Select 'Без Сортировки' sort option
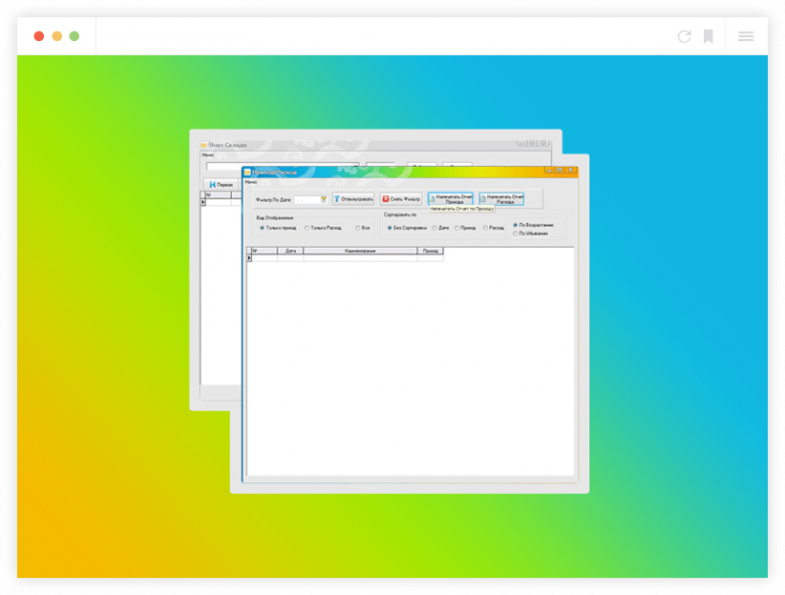Screen dimensions: 785x595 tap(390, 228)
